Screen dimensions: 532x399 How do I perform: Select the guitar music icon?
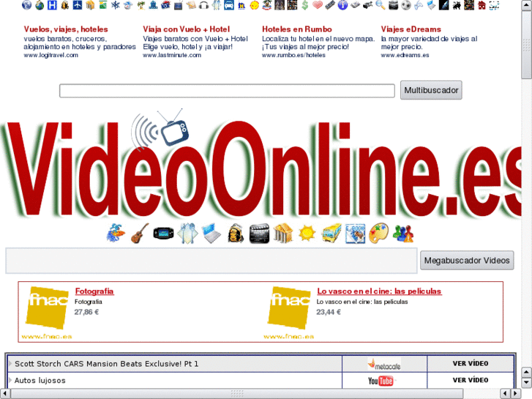140,234
